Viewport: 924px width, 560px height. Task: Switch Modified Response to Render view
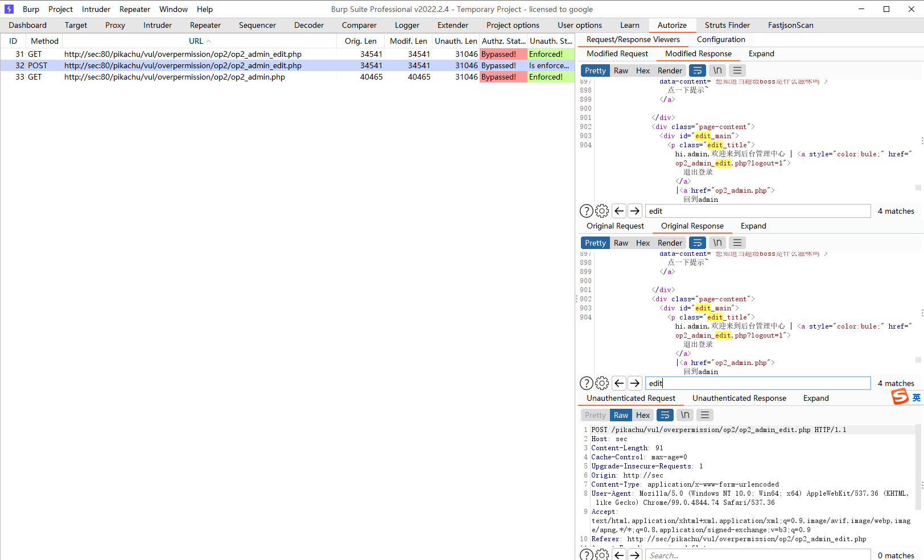(x=670, y=70)
